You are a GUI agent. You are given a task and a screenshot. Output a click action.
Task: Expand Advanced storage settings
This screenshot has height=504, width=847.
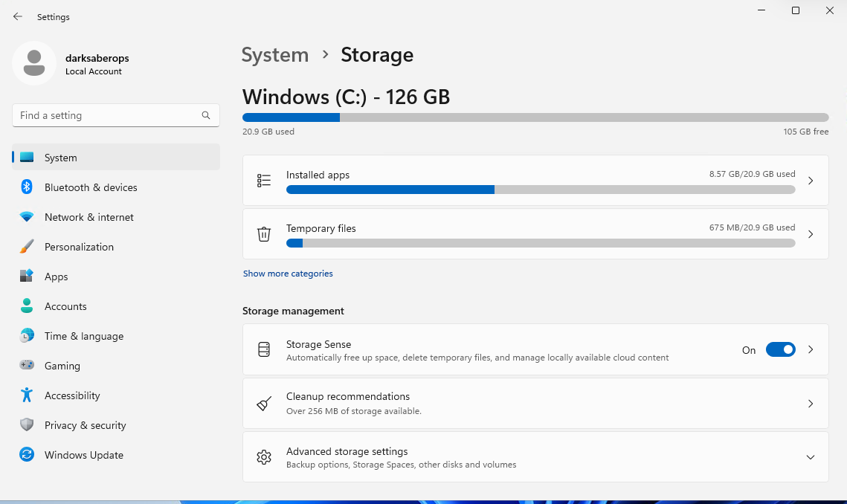pyautogui.click(x=811, y=457)
